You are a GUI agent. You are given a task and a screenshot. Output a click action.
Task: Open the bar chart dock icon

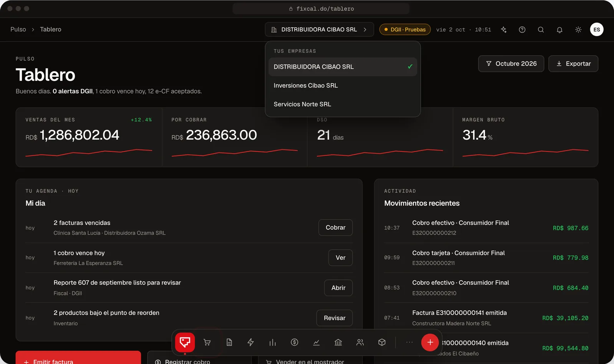272,342
